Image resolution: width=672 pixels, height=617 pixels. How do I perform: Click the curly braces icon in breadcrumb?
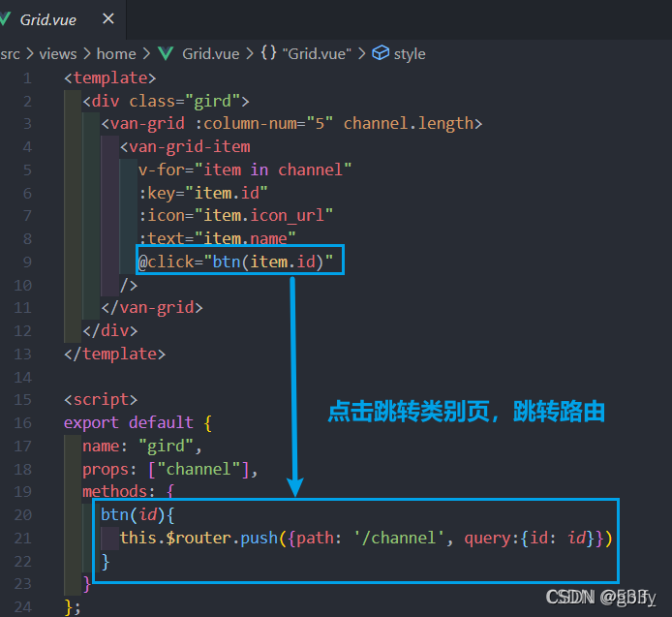(x=269, y=53)
